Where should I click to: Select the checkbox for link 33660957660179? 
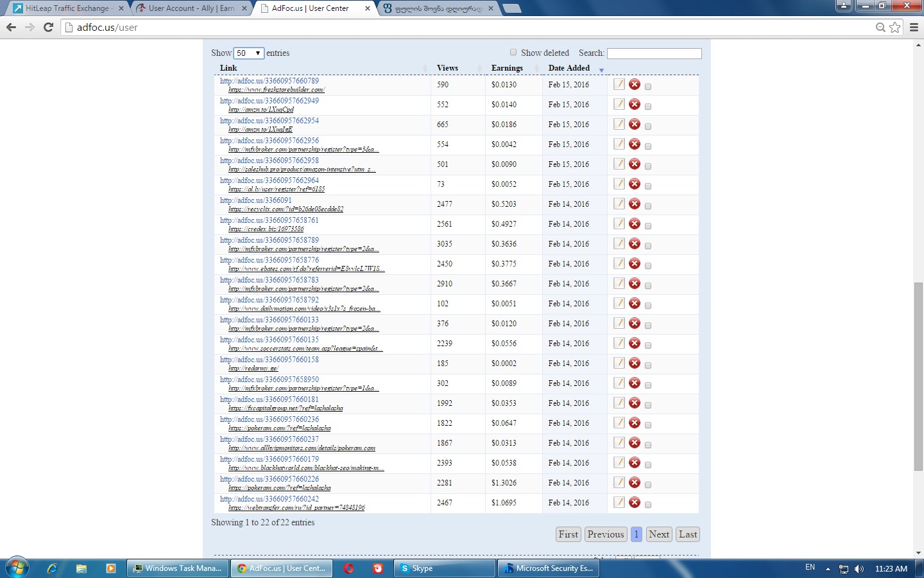coord(648,465)
